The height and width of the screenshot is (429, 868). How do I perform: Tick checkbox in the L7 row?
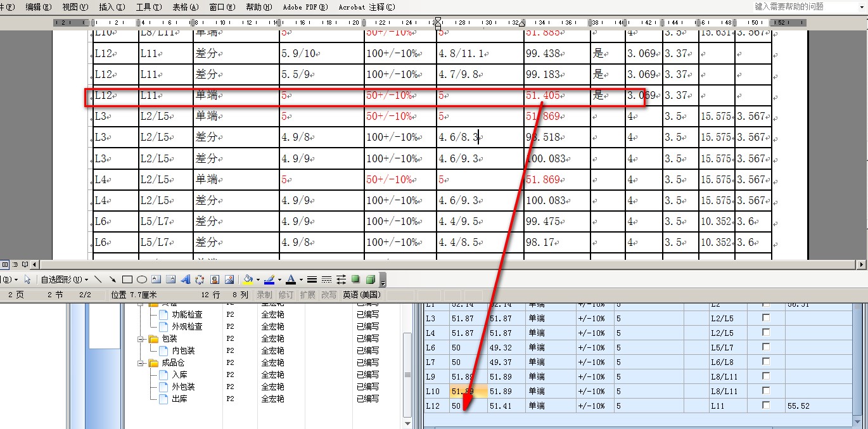coord(766,362)
